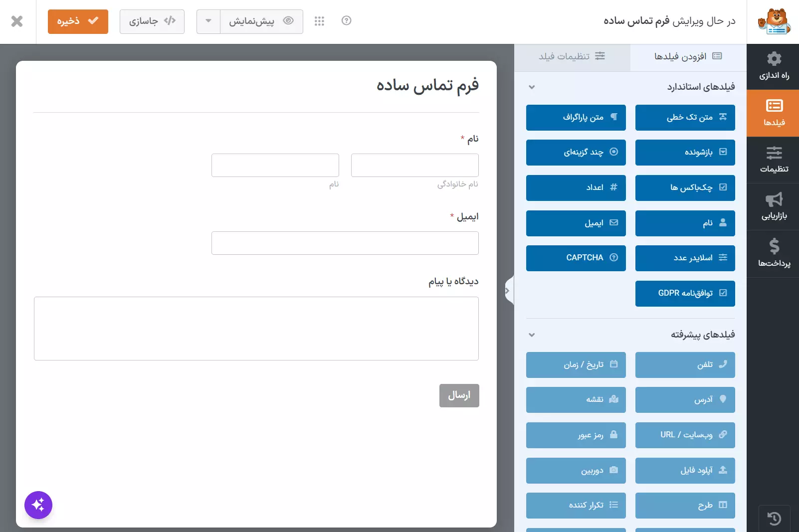Close the form builder with X
The image size is (799, 532).
click(x=17, y=21)
